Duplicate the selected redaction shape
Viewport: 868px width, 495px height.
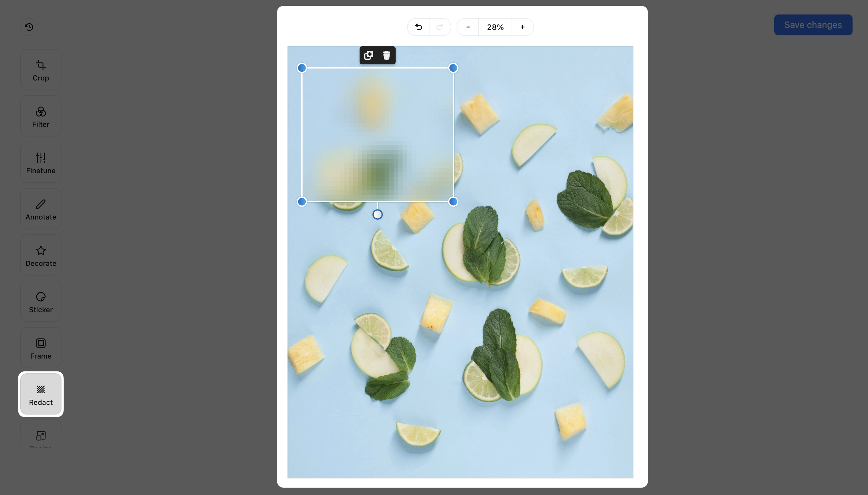[x=369, y=55]
